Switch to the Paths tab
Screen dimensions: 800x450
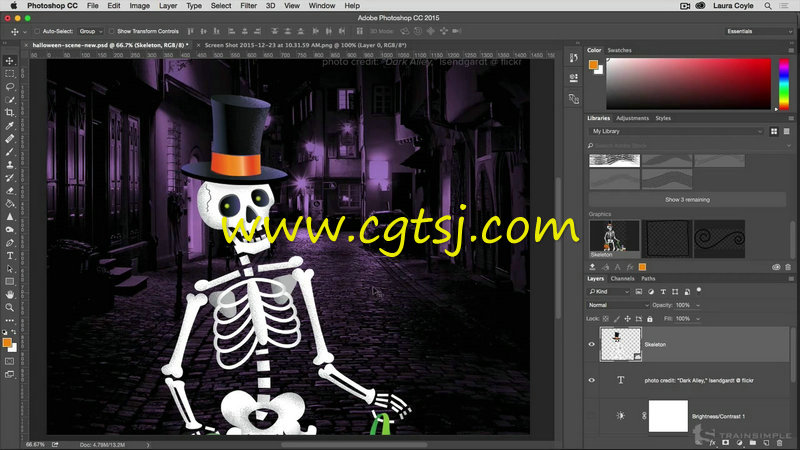[648, 279]
